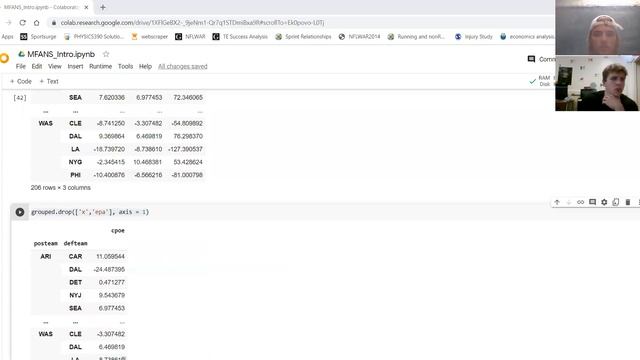640x360 pixels.
Task: Select the PHI defteam label
Action: [x=76, y=175]
